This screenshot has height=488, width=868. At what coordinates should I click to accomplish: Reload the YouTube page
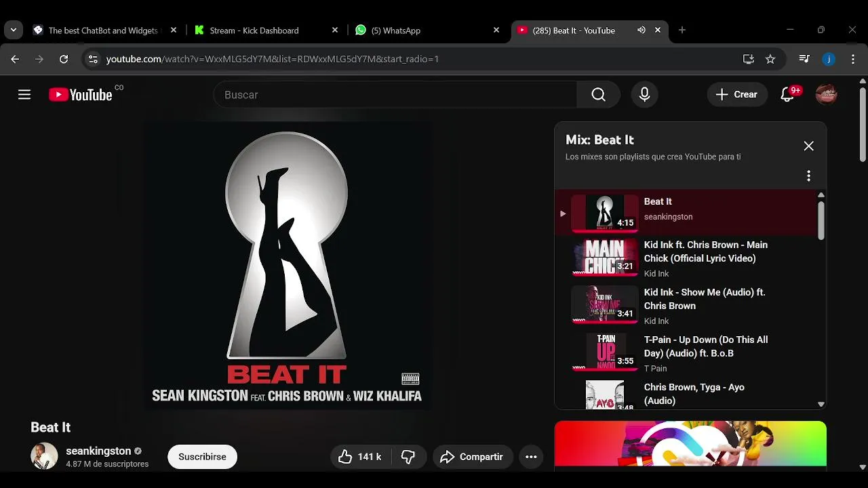[x=64, y=59]
